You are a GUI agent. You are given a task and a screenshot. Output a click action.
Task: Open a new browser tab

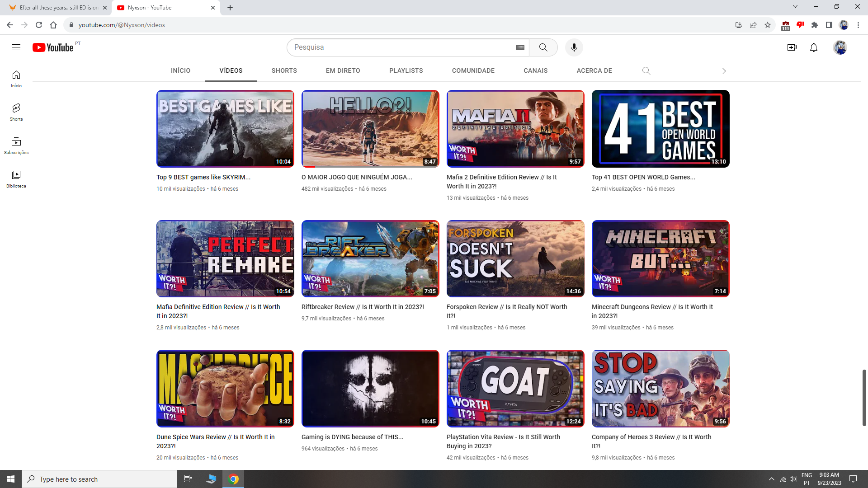pyautogui.click(x=230, y=8)
